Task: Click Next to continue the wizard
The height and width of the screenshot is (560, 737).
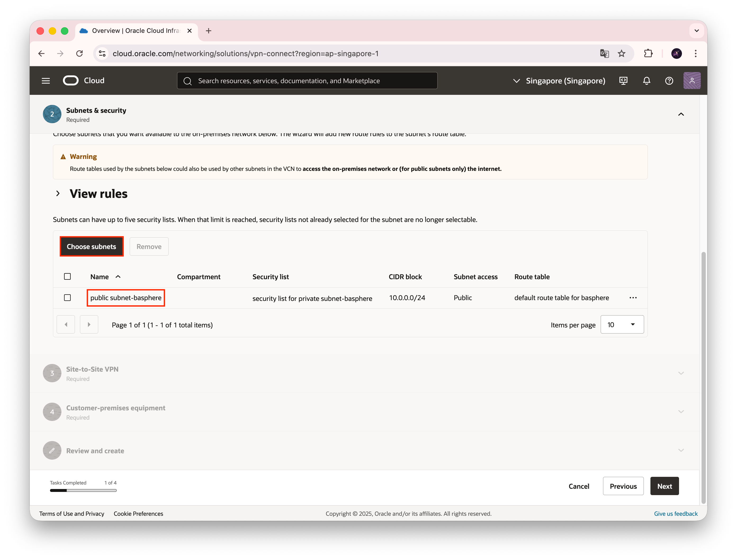Action: 664,486
